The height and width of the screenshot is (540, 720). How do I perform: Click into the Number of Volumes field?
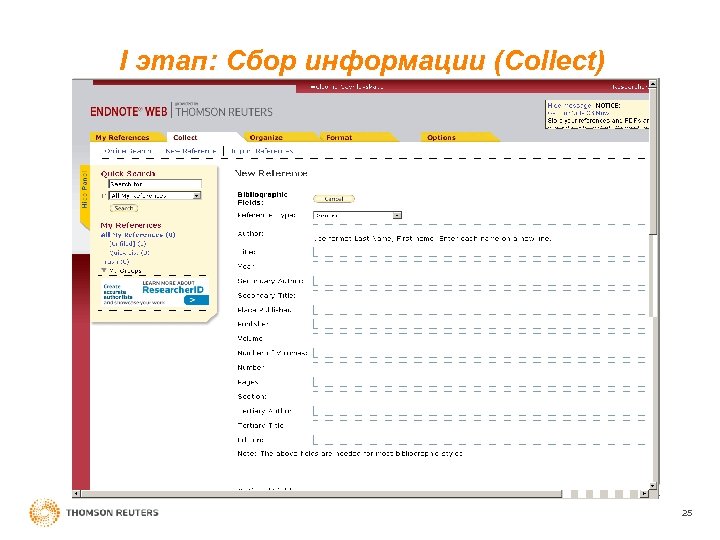click(479, 353)
